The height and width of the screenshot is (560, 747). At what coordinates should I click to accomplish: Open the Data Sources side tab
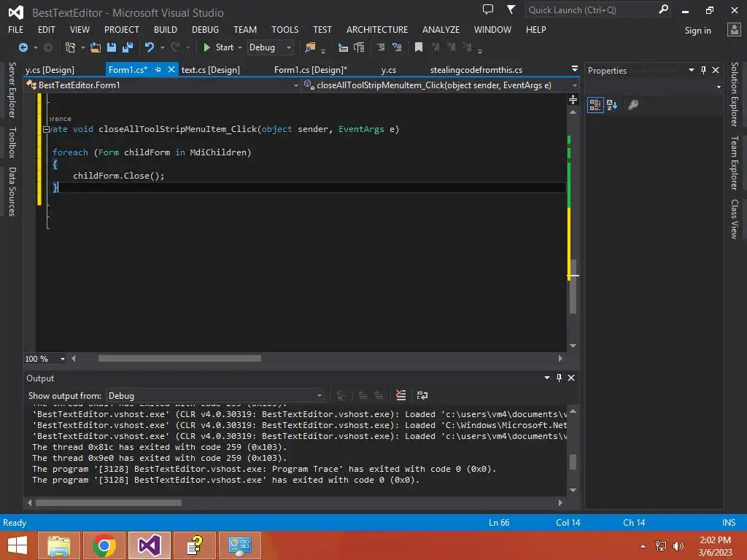(x=12, y=192)
